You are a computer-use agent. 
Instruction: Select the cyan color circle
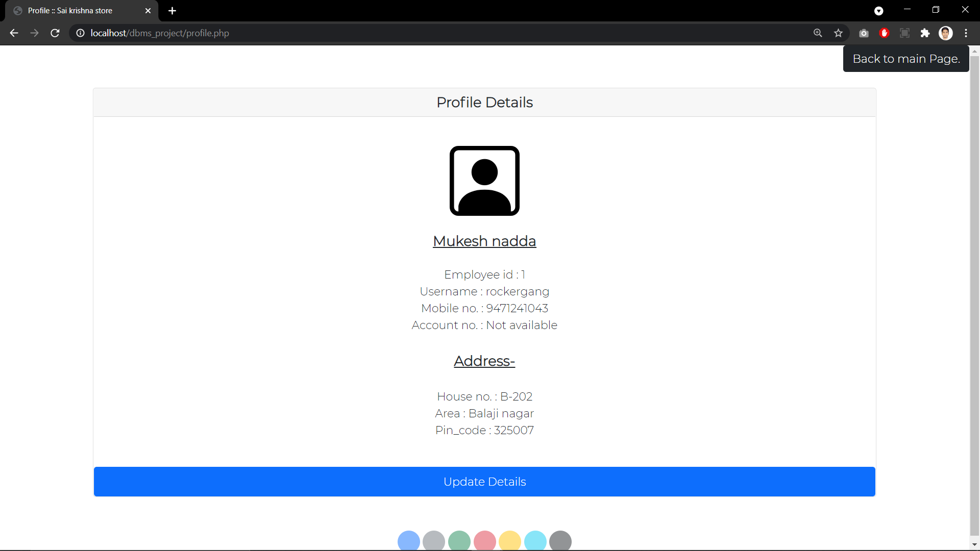[535, 541]
